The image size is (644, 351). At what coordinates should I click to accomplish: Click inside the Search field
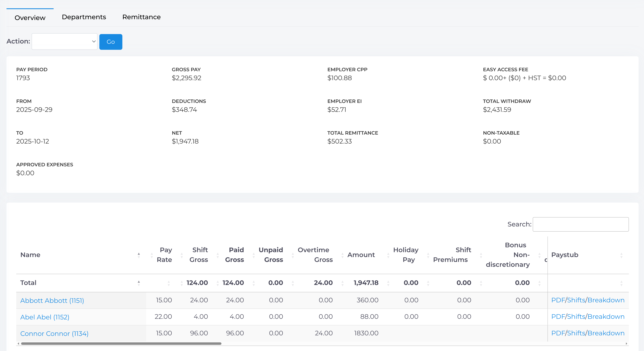(580, 224)
